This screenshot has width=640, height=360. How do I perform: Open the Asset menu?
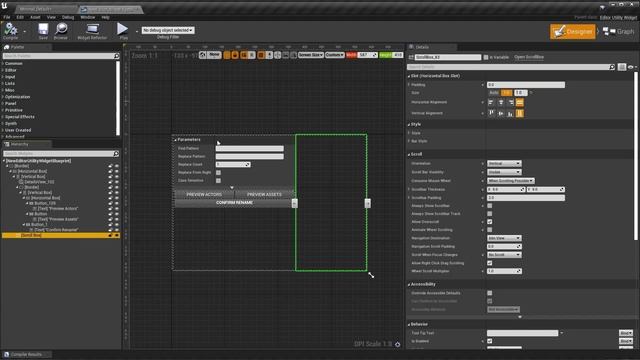(x=35, y=17)
